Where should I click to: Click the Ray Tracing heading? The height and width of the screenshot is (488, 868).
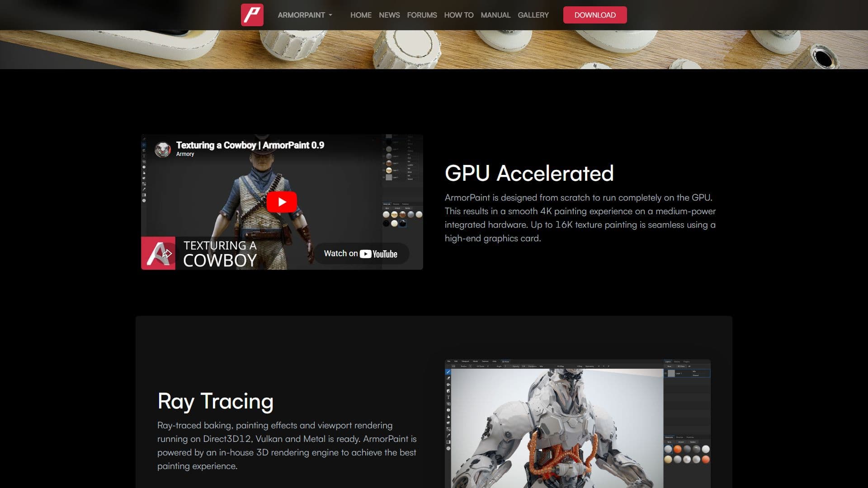click(215, 401)
